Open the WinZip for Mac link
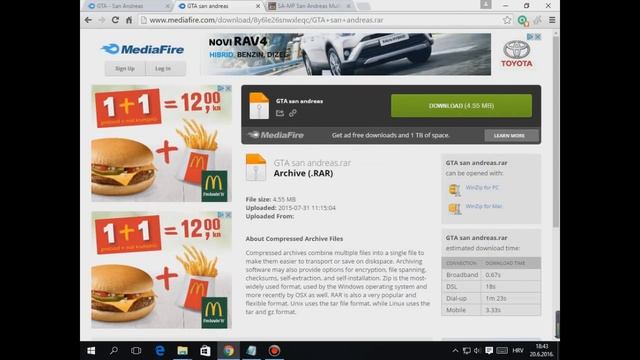640x360 pixels. [x=484, y=206]
